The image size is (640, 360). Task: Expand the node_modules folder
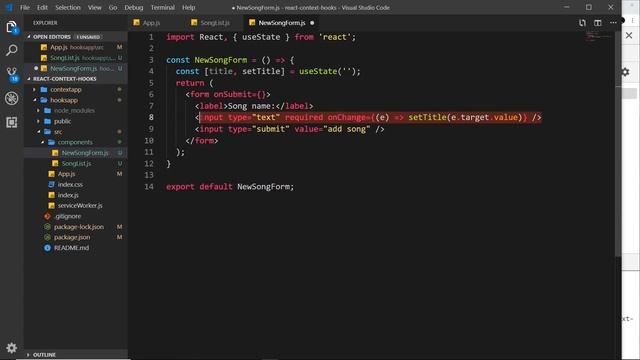pos(74,111)
